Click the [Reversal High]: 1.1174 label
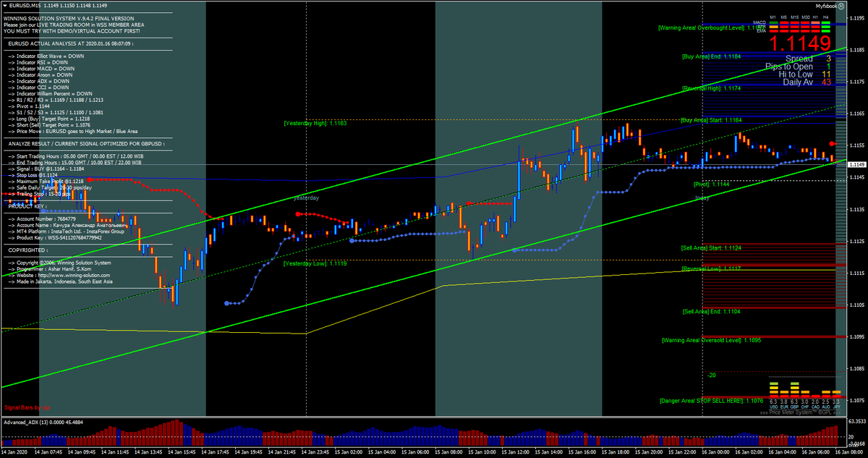The width and height of the screenshot is (868, 458). click(x=711, y=88)
